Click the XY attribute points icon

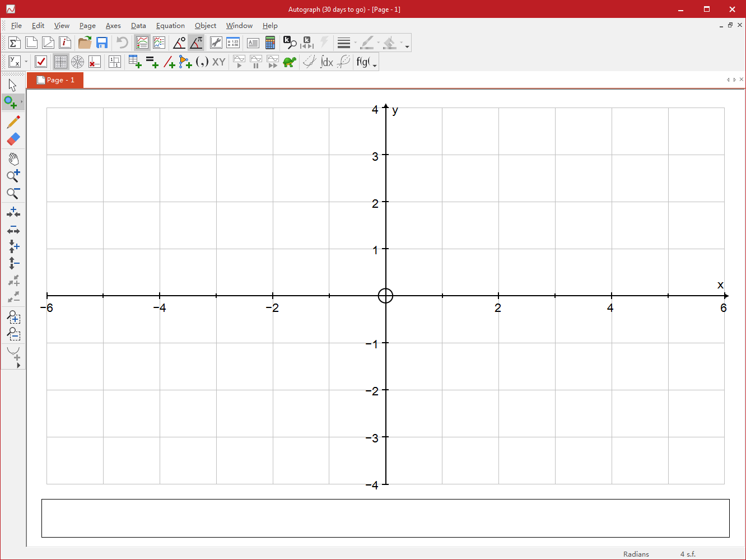coord(218,62)
